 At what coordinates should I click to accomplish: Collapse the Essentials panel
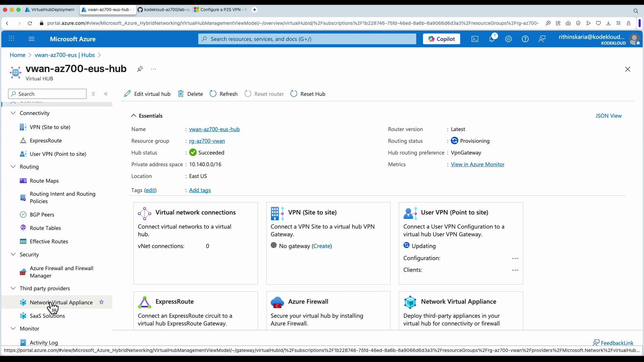click(133, 116)
